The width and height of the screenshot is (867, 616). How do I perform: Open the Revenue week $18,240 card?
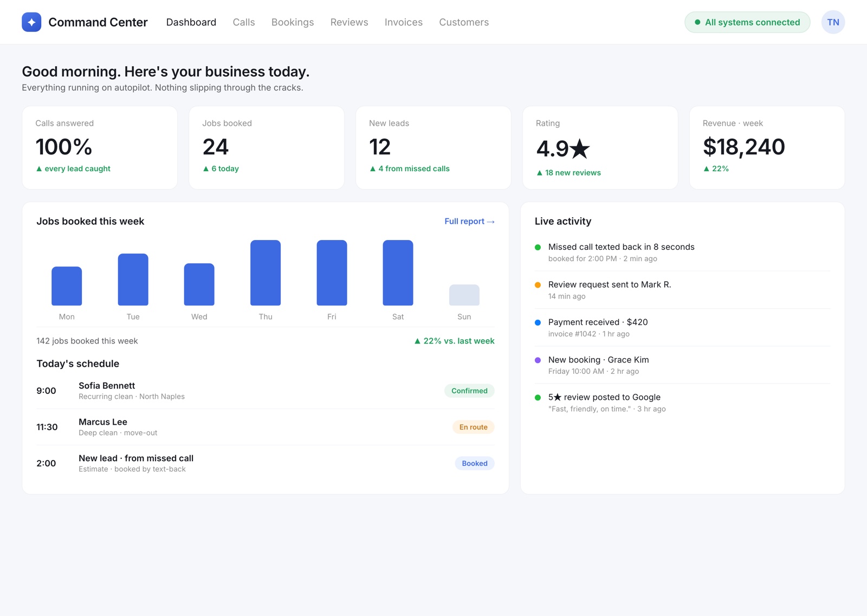[x=767, y=147]
